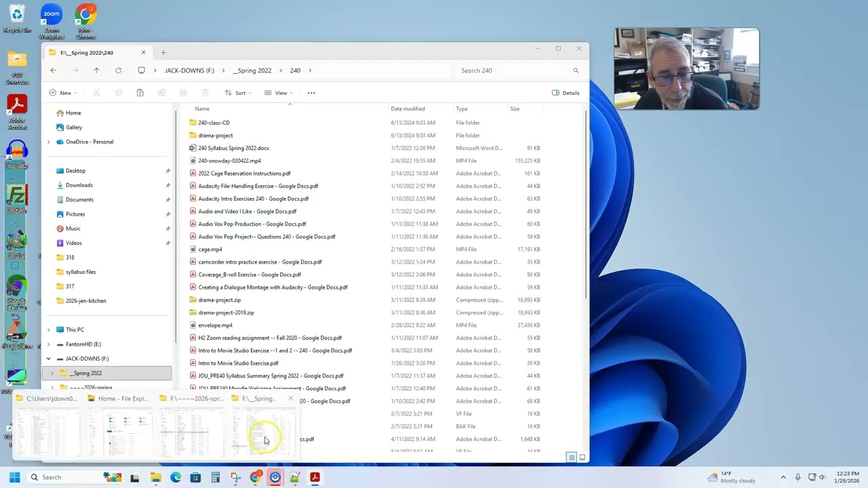Open Sort dropdown menu
This screenshot has height=488, width=868.
[x=238, y=93]
